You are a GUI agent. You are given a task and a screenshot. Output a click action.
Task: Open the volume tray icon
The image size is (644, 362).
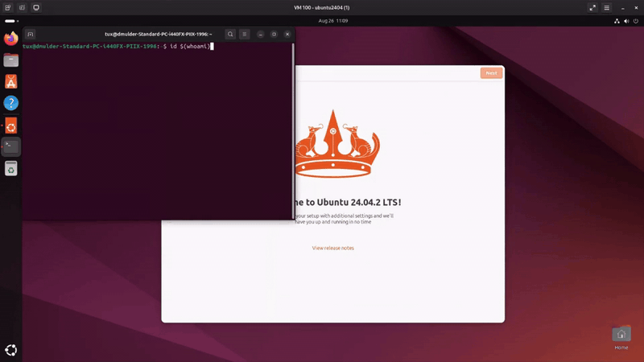point(626,21)
